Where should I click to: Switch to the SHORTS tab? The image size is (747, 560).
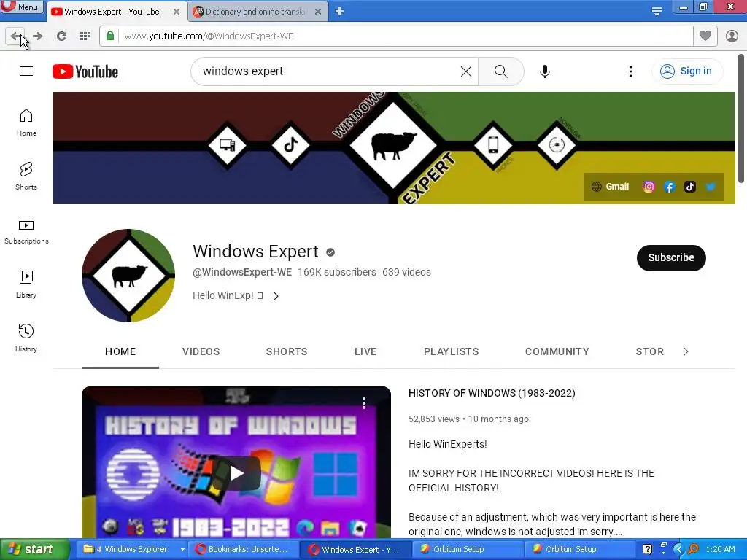pos(286,352)
